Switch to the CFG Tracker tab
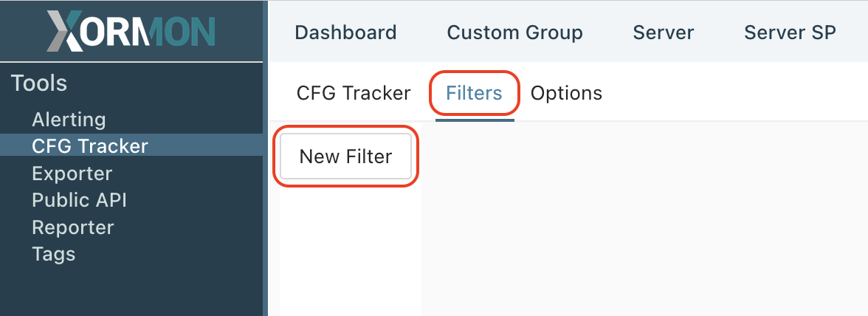The width and height of the screenshot is (868, 316). tap(354, 93)
